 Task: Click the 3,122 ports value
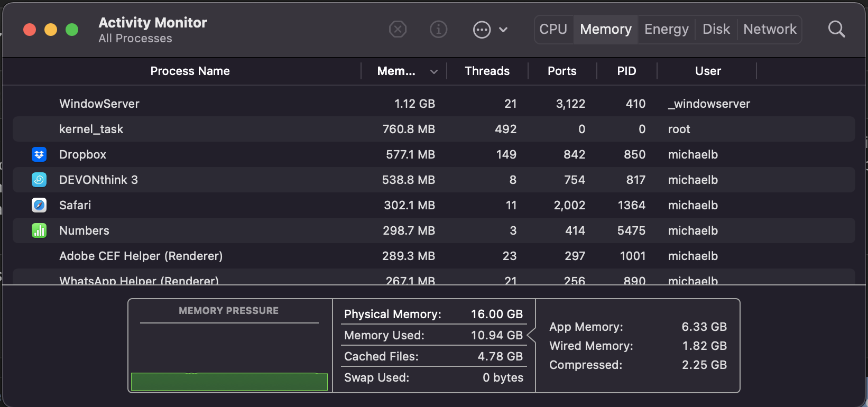click(x=570, y=104)
